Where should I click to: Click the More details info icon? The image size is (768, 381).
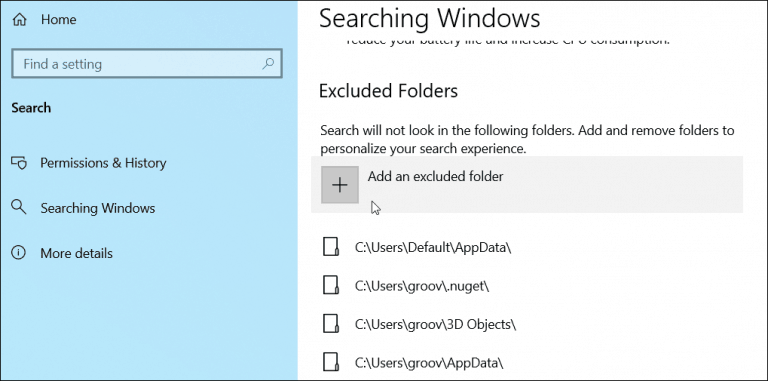click(19, 253)
